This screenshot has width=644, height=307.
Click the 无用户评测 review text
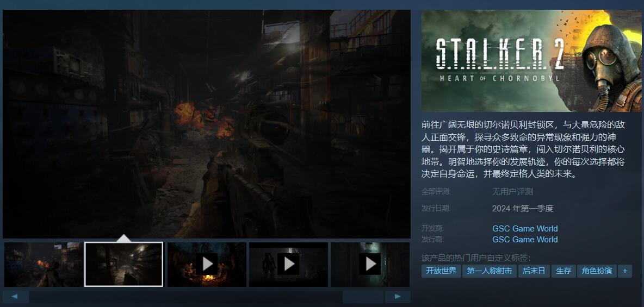tap(512, 192)
